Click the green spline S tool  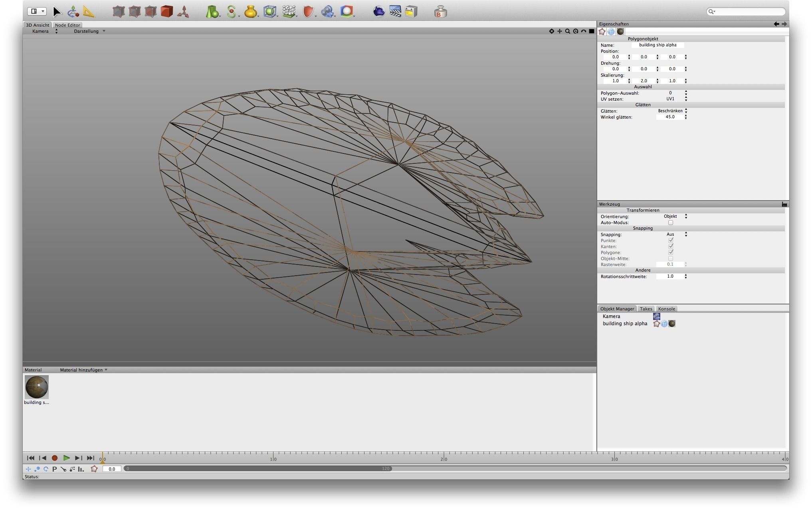click(231, 12)
